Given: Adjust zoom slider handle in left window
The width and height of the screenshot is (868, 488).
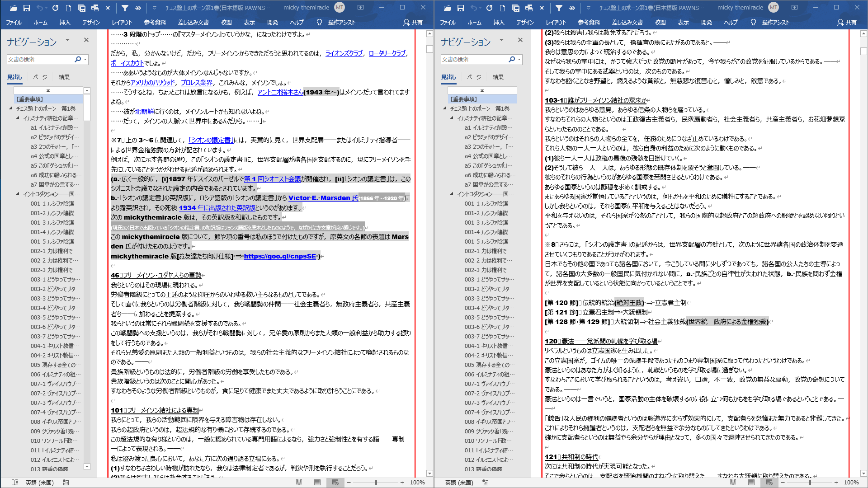Looking at the screenshot, I should pos(376,483).
